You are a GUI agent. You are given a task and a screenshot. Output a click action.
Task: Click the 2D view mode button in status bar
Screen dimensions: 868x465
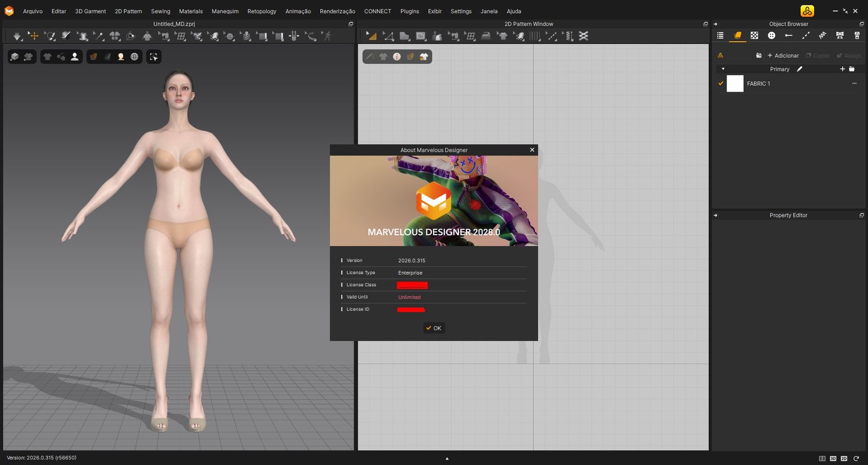tap(844, 458)
